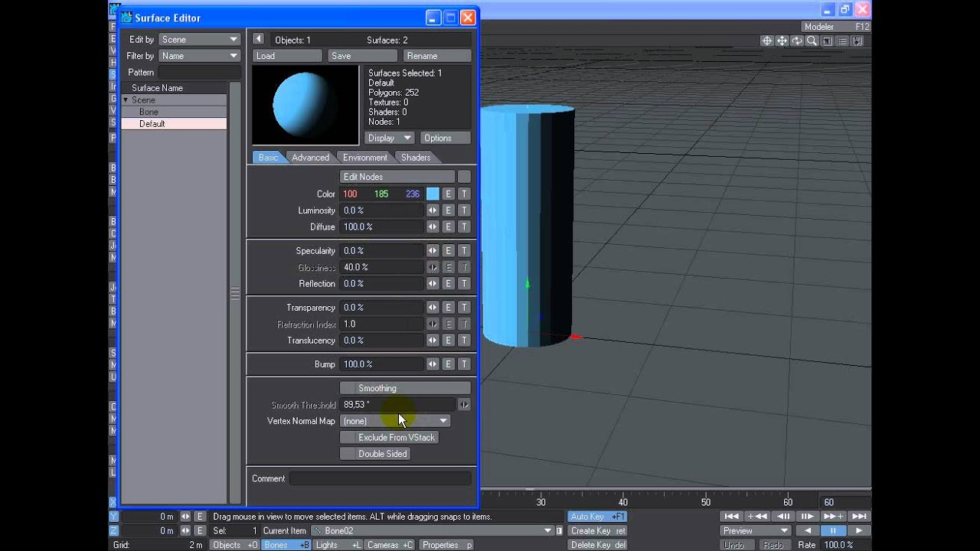Click the envelope E button for Specularity
The width and height of the screenshot is (980, 551).
[x=449, y=251]
